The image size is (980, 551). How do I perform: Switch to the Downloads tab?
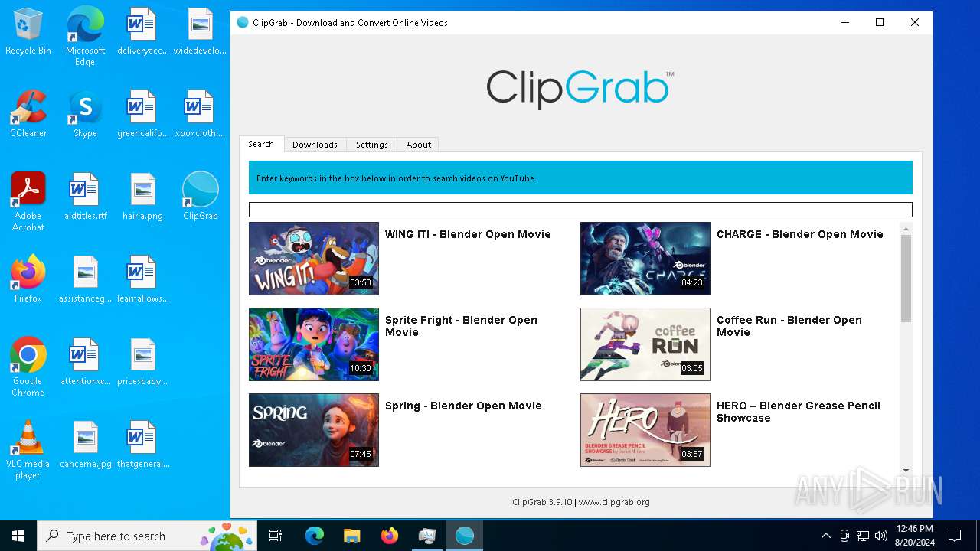[315, 145]
